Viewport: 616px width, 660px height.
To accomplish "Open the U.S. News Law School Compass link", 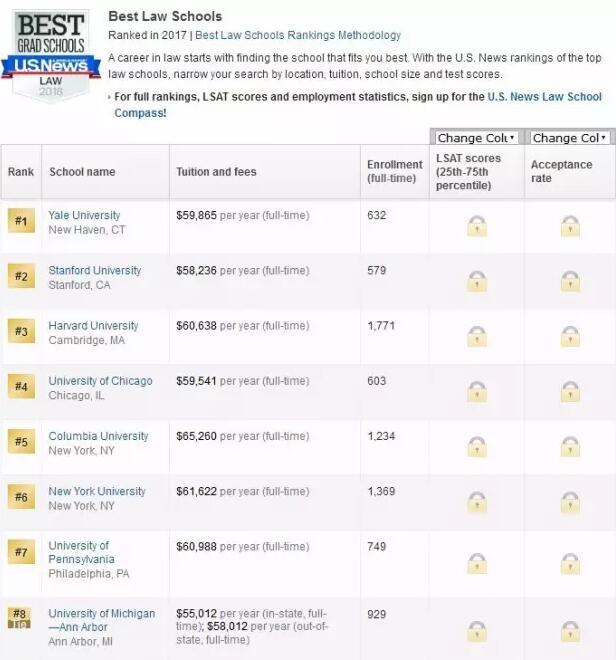I will pyautogui.click(x=544, y=97).
